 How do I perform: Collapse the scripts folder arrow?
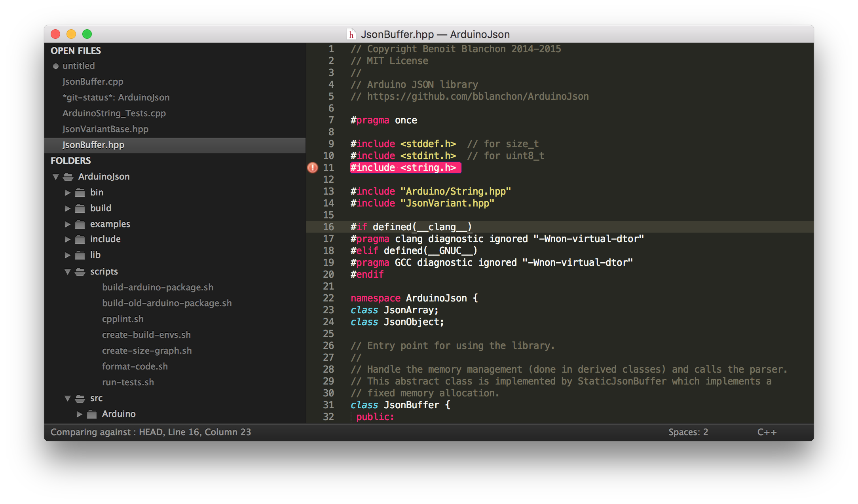click(68, 272)
